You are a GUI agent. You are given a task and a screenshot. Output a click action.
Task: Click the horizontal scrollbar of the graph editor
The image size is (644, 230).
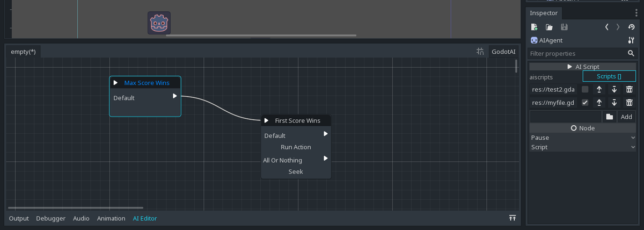coord(76,207)
